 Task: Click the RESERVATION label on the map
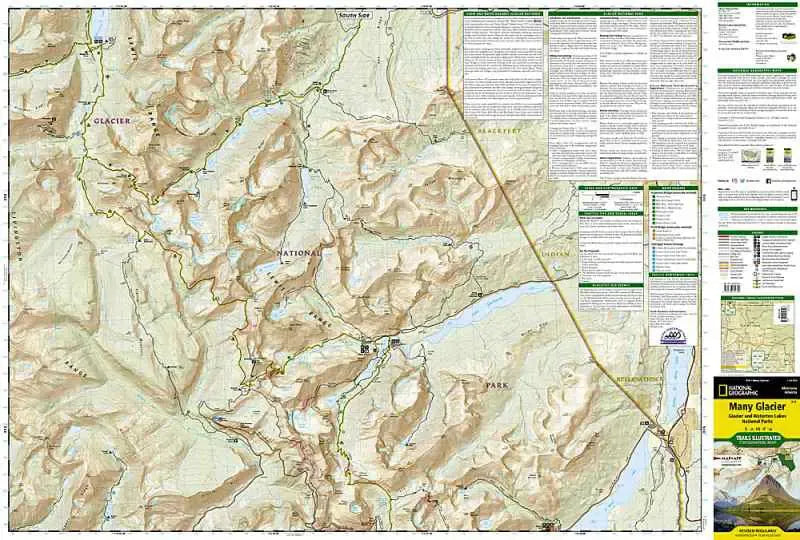coord(638,380)
